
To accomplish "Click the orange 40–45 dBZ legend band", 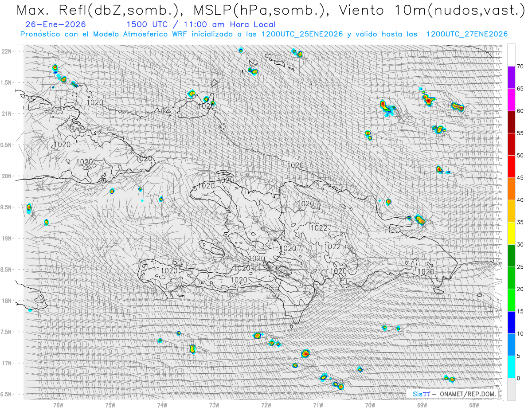I will (511, 189).
